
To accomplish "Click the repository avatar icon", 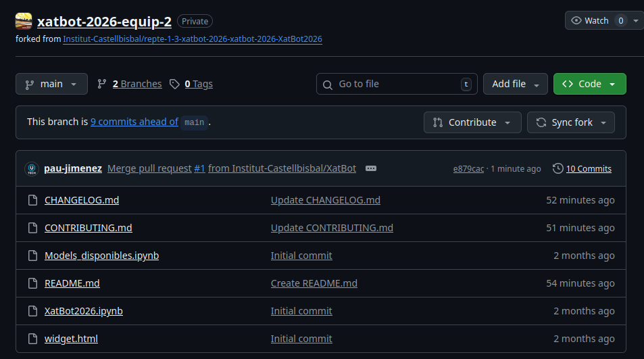I will (24, 21).
